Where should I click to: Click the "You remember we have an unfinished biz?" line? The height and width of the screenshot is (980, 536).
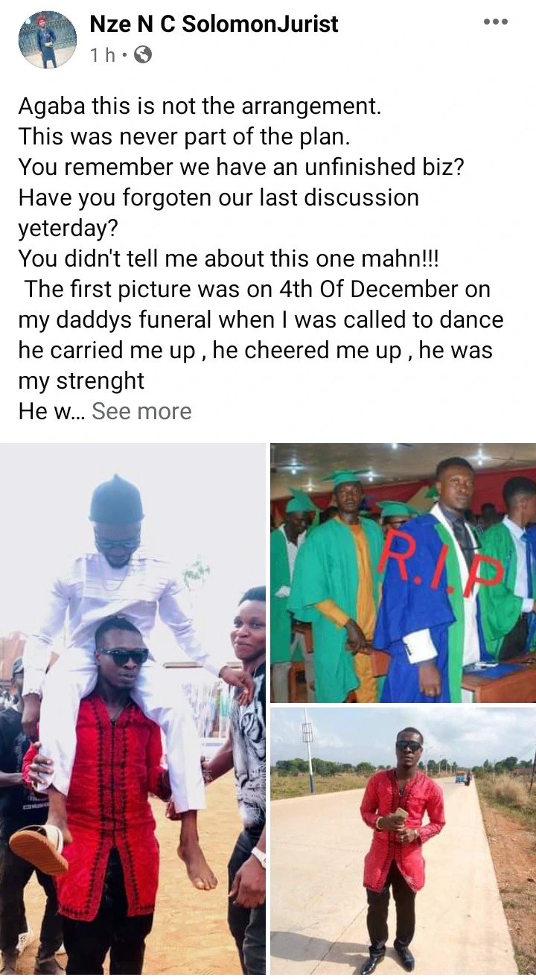click(242, 167)
